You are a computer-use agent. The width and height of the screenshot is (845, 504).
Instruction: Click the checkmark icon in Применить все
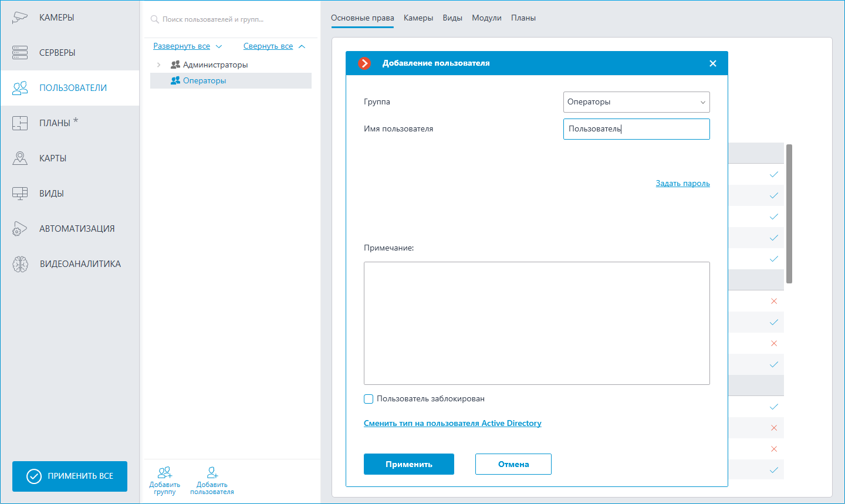coord(34,476)
